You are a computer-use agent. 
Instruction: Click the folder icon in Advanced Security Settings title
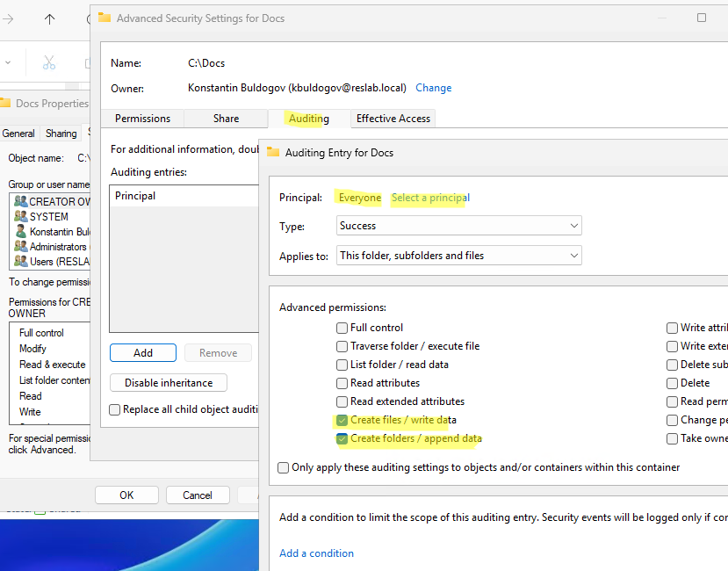tap(105, 18)
